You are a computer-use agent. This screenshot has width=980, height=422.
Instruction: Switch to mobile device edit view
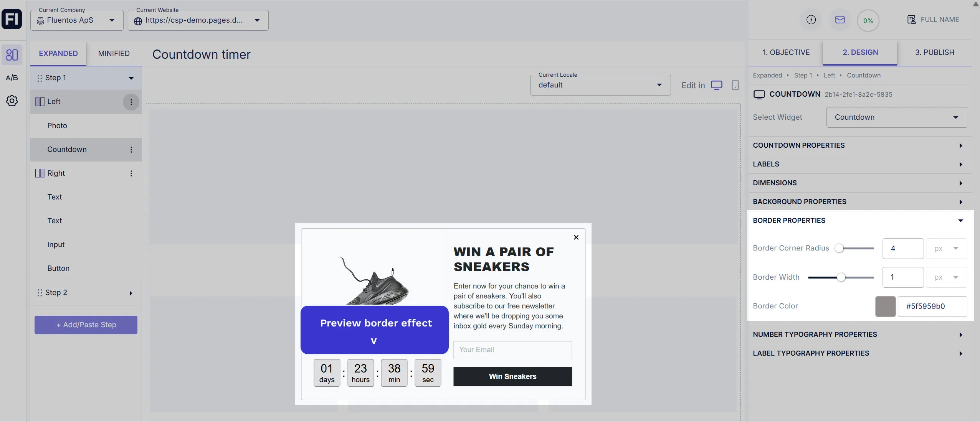pyautogui.click(x=735, y=85)
